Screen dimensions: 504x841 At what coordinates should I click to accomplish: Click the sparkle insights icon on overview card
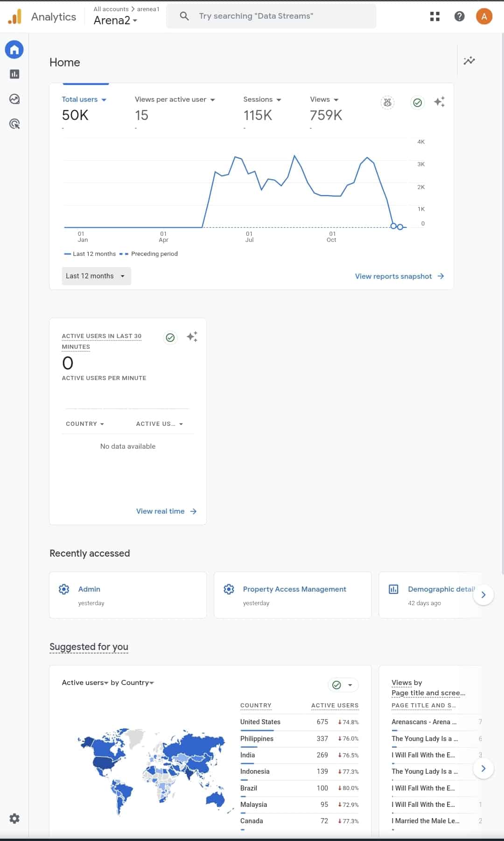(x=439, y=102)
